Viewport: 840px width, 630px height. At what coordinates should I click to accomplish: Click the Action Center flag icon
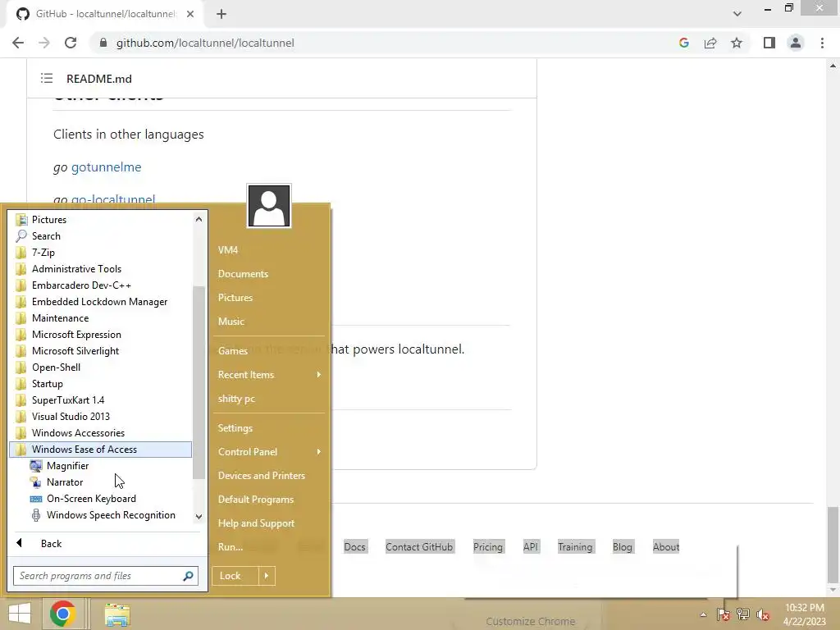(x=723, y=614)
